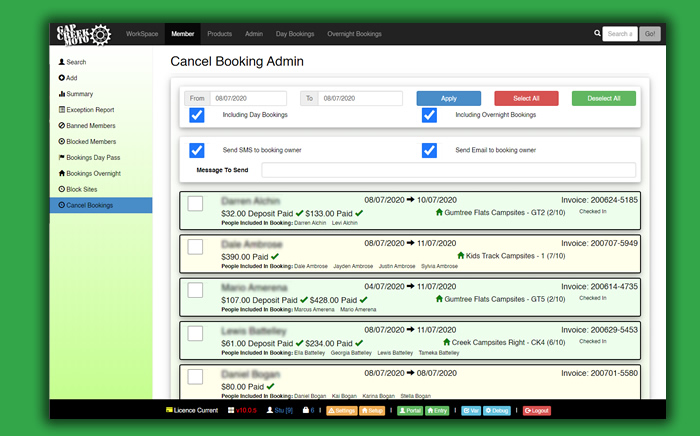The image size is (700, 436).
Task: Open Search in the sidebar
Action: [x=72, y=62]
